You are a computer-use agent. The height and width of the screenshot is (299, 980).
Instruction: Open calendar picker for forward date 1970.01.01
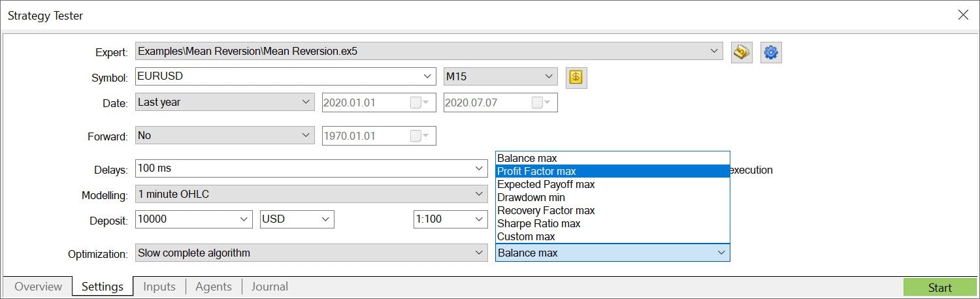point(419,136)
